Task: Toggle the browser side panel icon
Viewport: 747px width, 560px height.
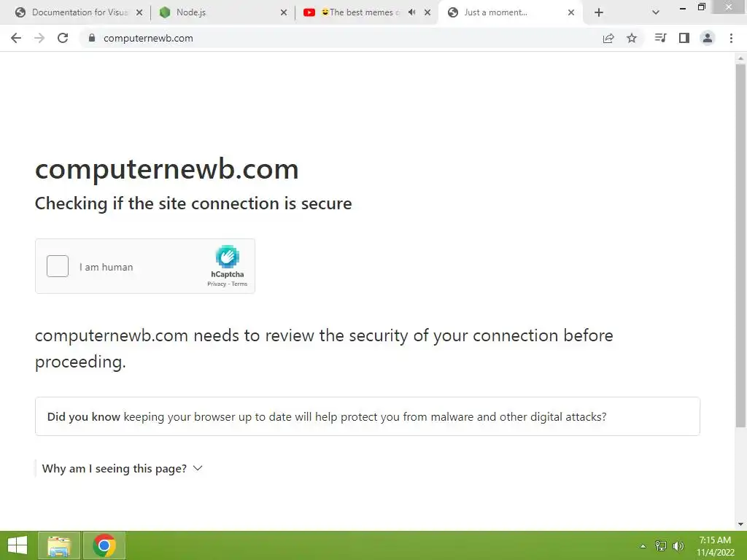Action: pos(684,38)
